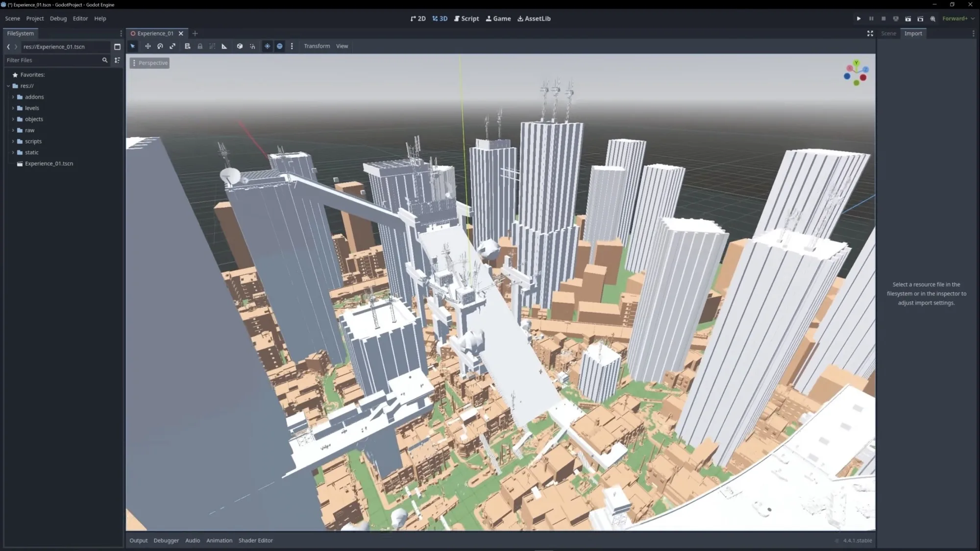980x551 pixels.
Task: Activate the Ruler measure tool
Action: click(224, 46)
